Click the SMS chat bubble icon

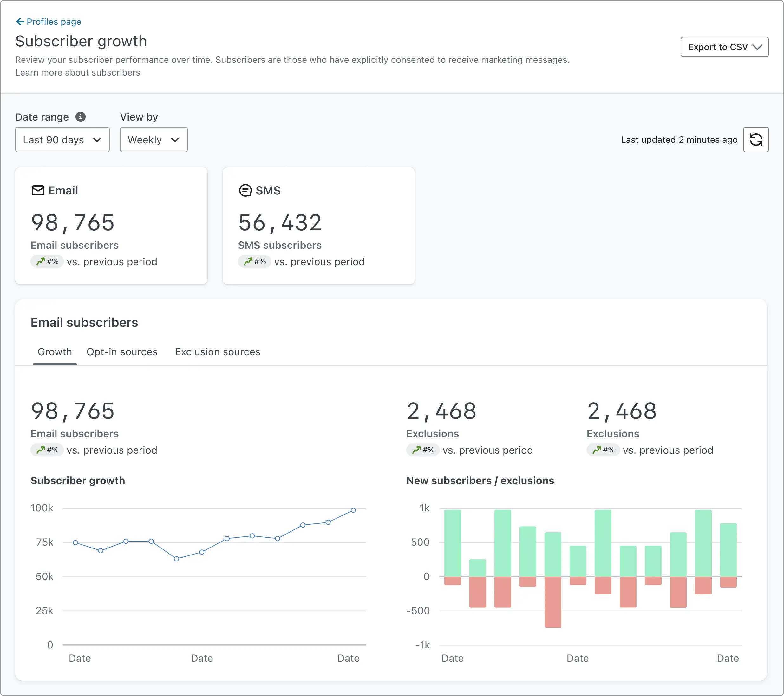245,190
